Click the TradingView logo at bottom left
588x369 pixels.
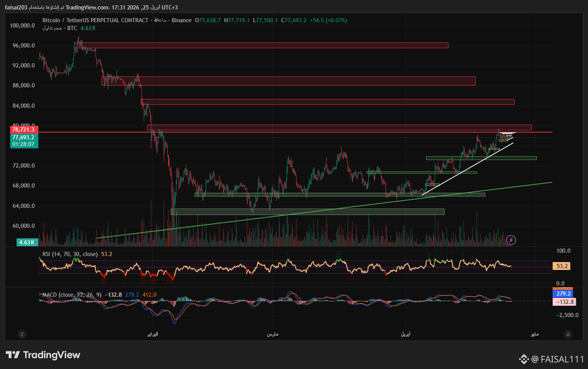[x=43, y=355]
